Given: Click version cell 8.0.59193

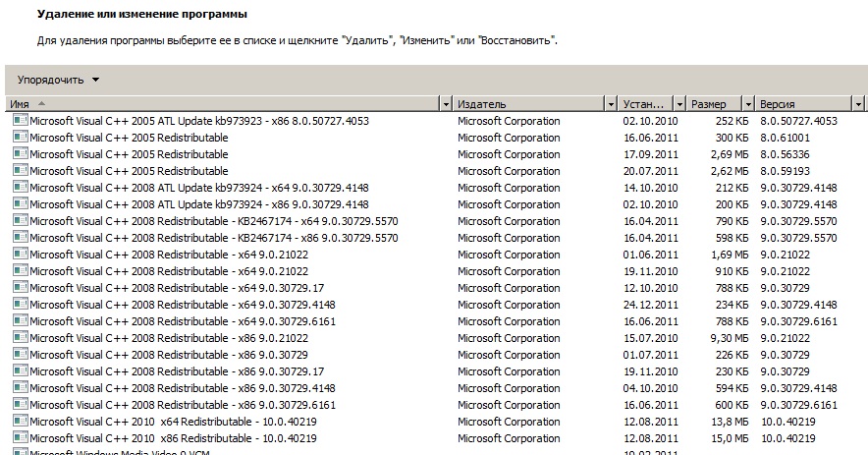Looking at the screenshot, I should click(x=785, y=171).
